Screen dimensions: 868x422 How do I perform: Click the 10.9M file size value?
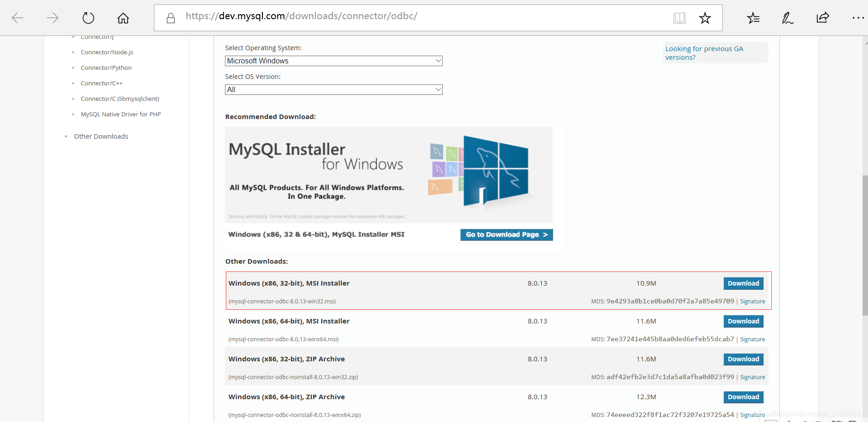click(x=646, y=283)
